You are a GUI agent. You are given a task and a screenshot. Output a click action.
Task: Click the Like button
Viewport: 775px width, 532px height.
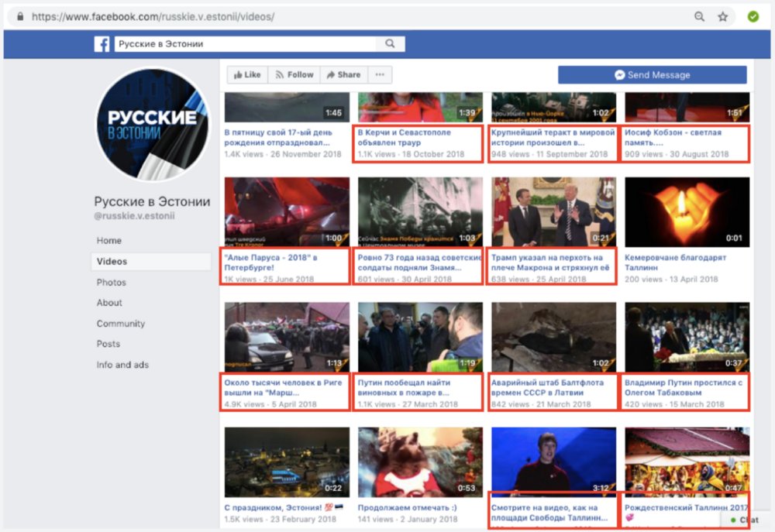247,74
